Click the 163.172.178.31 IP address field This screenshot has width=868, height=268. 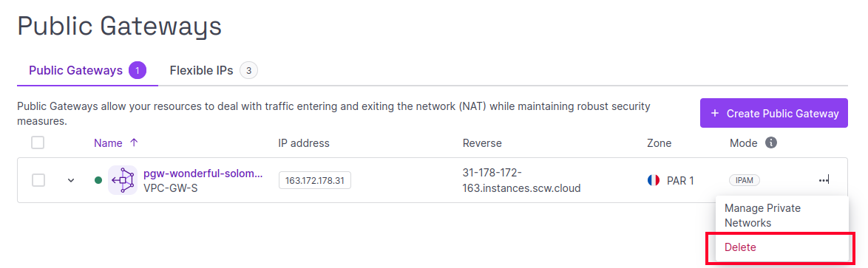pyautogui.click(x=314, y=181)
